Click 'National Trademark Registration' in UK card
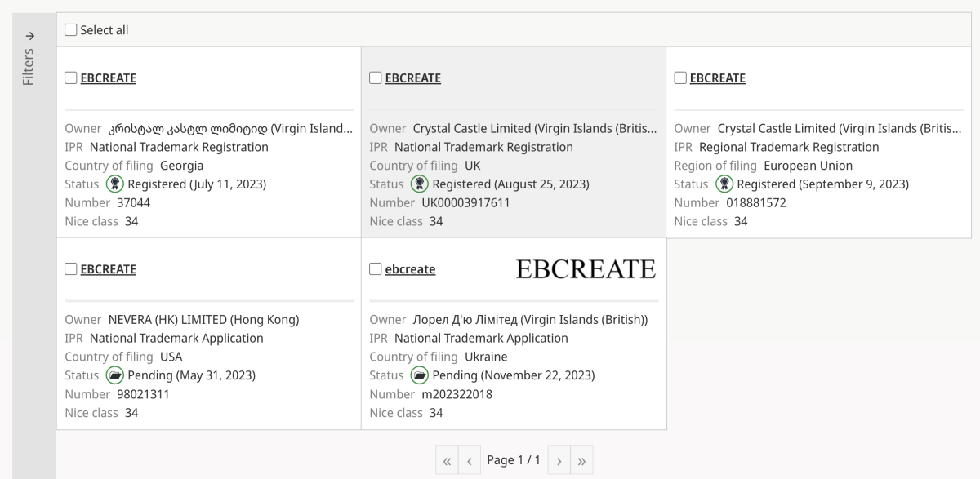Image resolution: width=980 pixels, height=479 pixels. pyautogui.click(x=483, y=148)
